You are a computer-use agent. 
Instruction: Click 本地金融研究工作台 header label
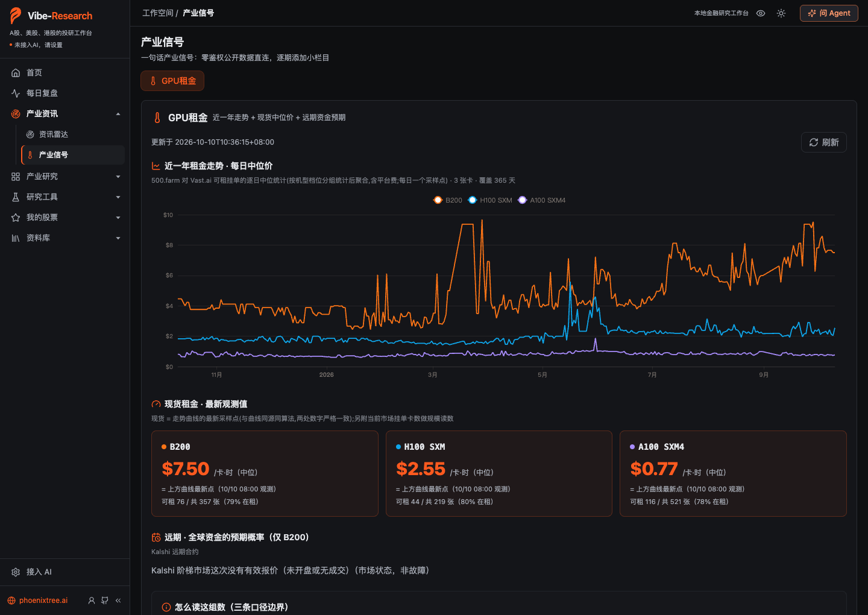(721, 13)
